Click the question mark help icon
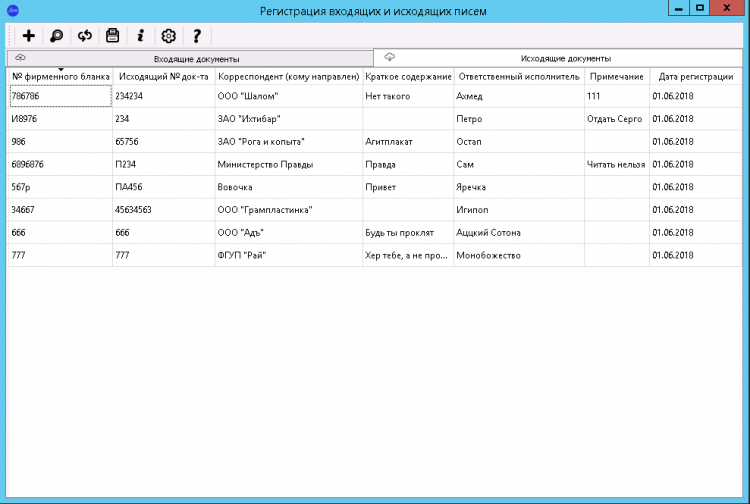The height and width of the screenshot is (504, 750). pyautogui.click(x=197, y=36)
